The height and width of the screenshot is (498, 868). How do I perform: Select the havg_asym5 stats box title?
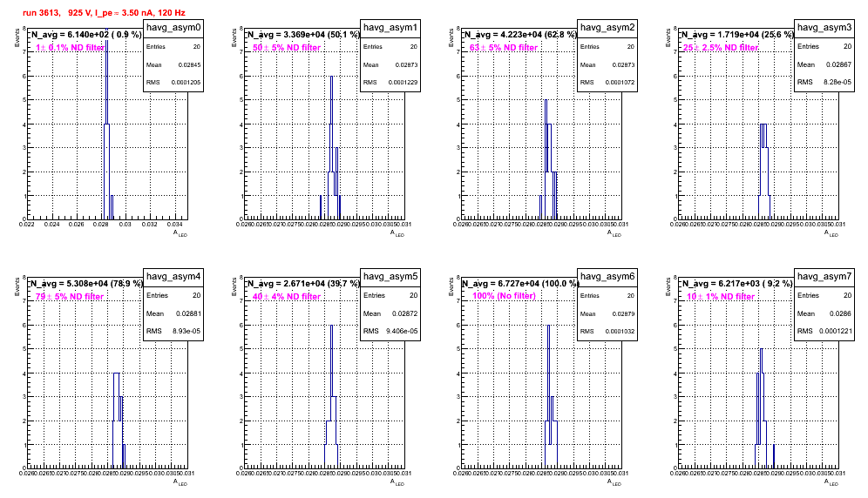(390, 277)
